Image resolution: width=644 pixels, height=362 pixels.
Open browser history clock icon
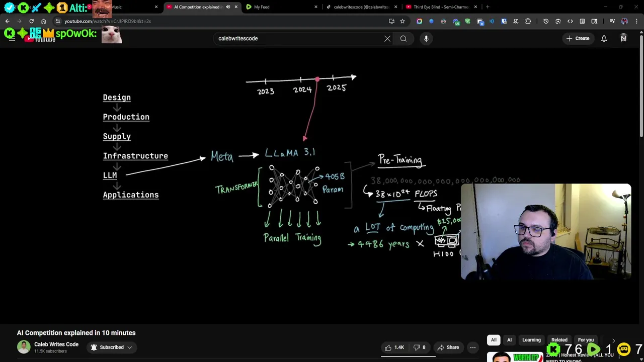coord(546,21)
